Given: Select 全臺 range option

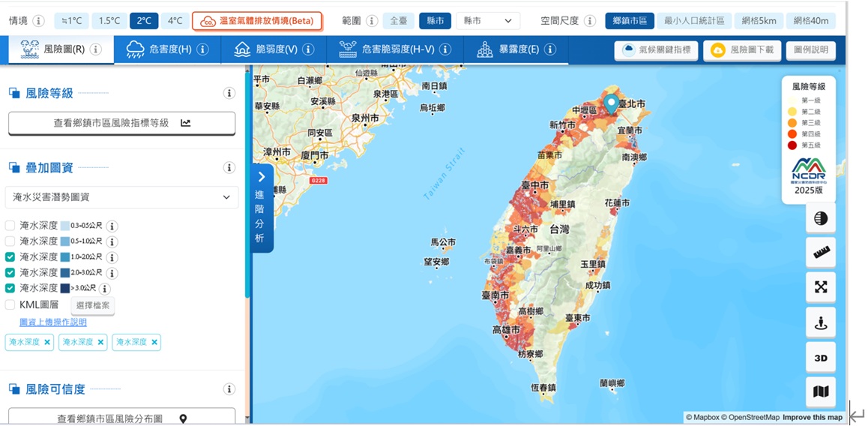Looking at the screenshot, I should click(399, 21).
